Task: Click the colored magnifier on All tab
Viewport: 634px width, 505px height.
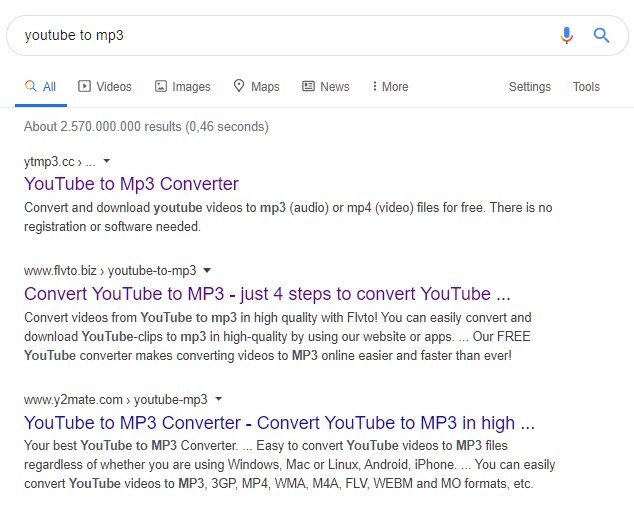Action: 31,86
